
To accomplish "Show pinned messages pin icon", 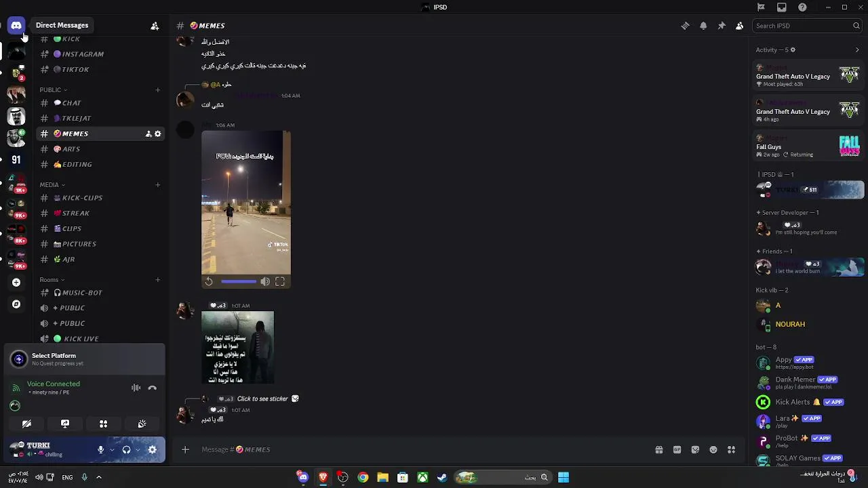I will coord(722,26).
